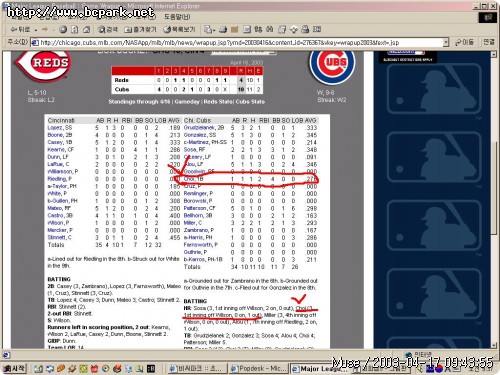
Task: Print the page with the printer icon
Action: [x=223, y=30]
